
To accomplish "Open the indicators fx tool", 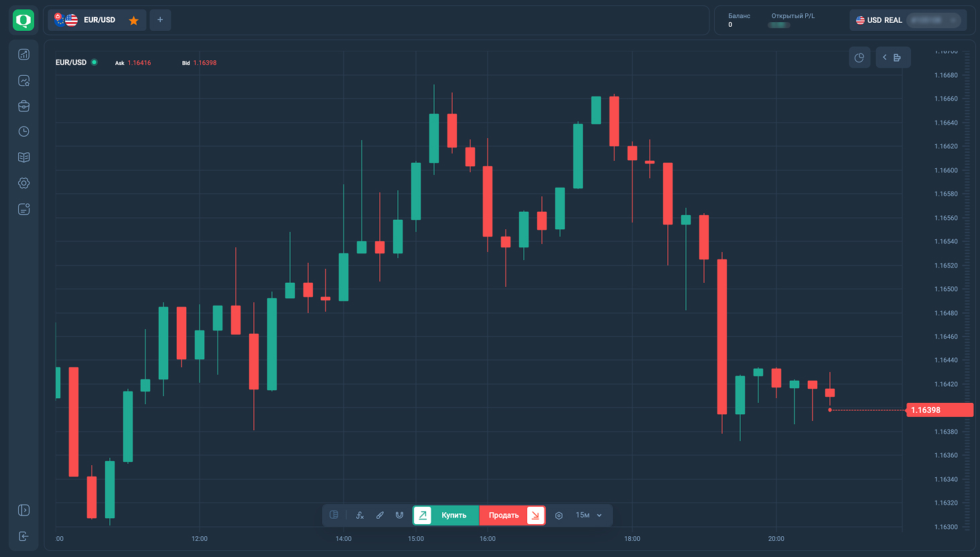I will [x=360, y=515].
